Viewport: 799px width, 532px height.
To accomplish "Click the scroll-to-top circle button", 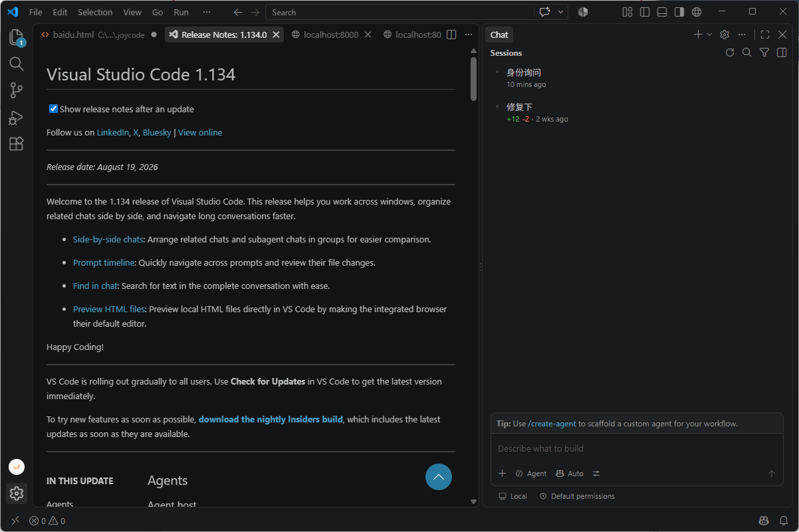I will pyautogui.click(x=439, y=477).
